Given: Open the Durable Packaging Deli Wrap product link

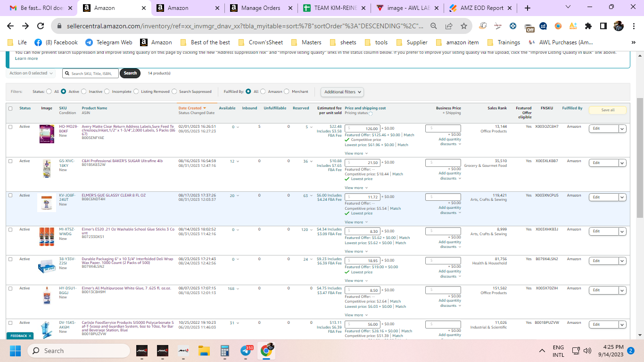Looking at the screenshot, I should 128,261.
